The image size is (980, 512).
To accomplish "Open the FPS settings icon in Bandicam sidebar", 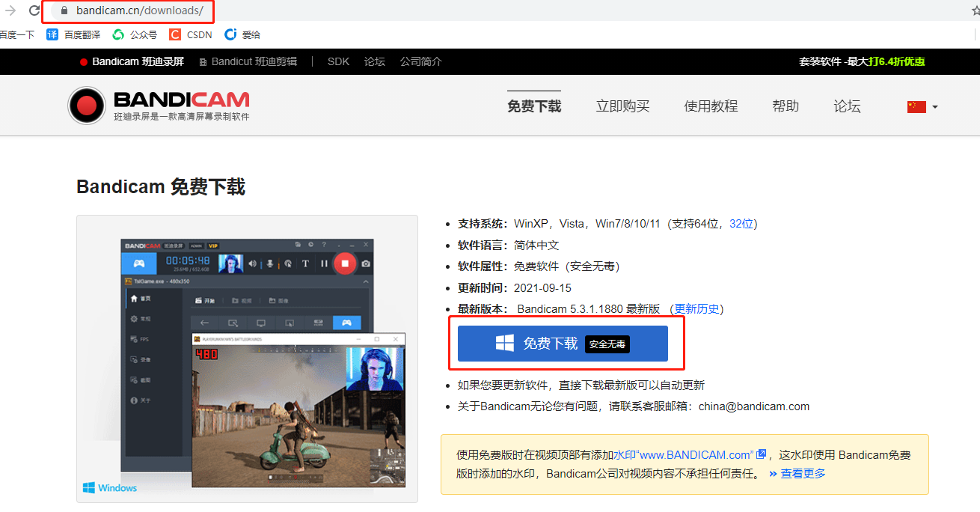I will 133,339.
